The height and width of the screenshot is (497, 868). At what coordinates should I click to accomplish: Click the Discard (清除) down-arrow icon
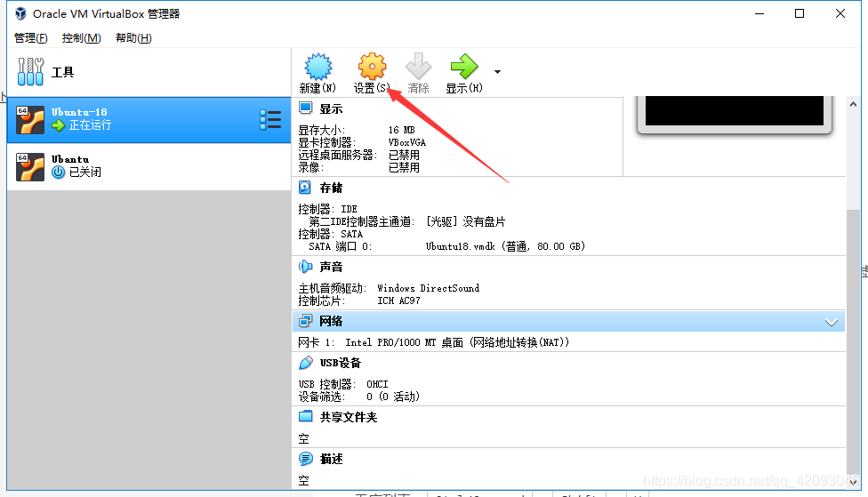(418, 67)
